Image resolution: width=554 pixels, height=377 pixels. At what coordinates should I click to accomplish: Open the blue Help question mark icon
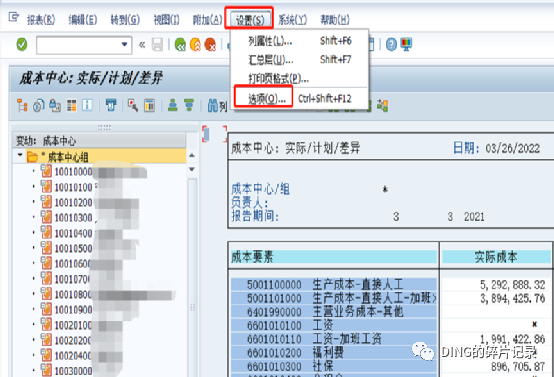pyautogui.click(x=391, y=45)
